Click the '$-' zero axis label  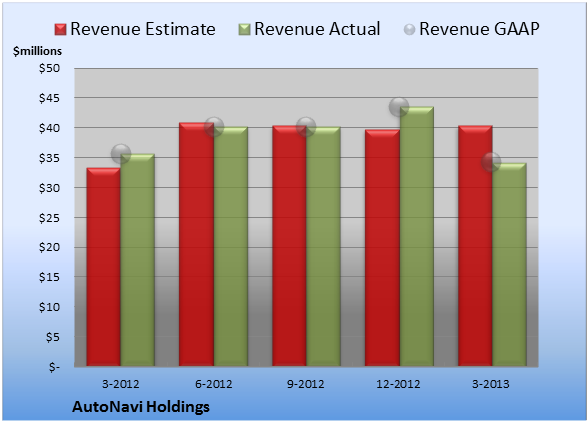(x=54, y=367)
